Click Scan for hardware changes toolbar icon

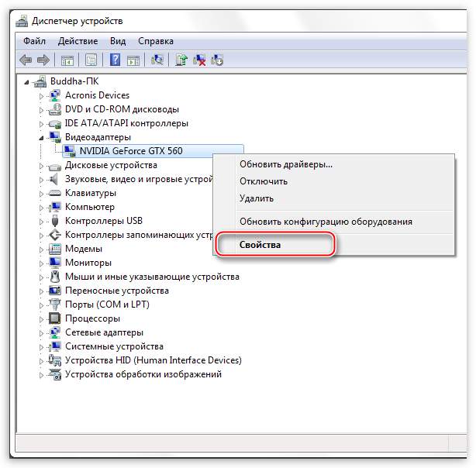point(158,60)
